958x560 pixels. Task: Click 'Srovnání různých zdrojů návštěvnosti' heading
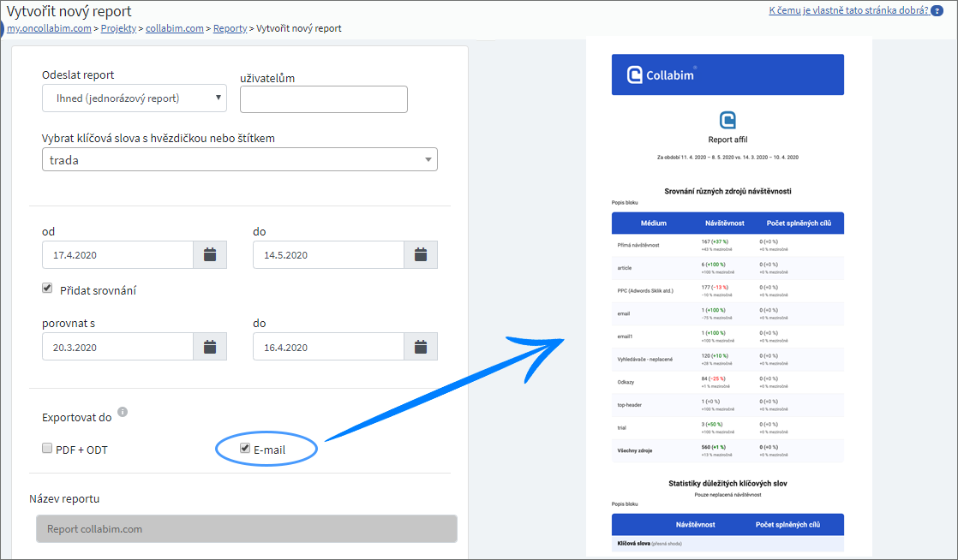tap(727, 191)
